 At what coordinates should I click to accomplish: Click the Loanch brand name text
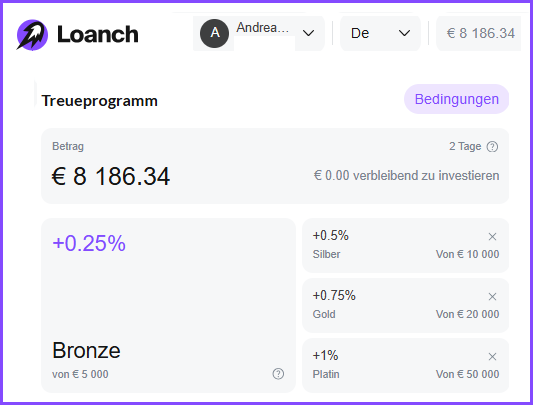[98, 35]
